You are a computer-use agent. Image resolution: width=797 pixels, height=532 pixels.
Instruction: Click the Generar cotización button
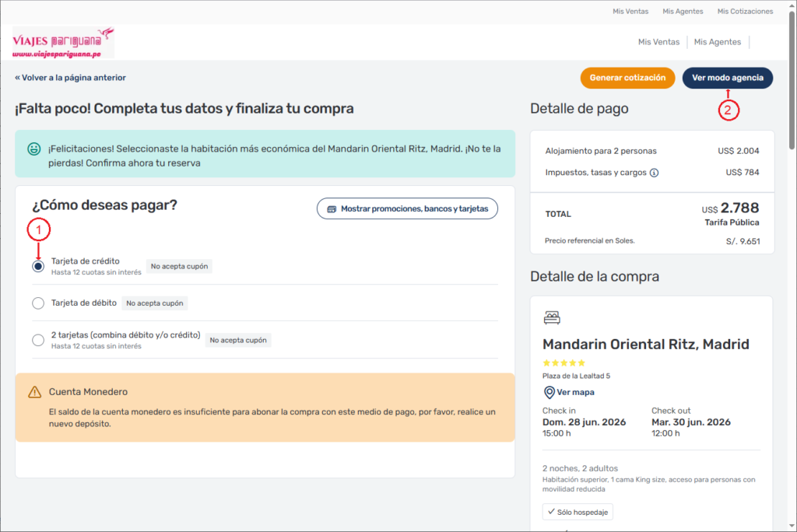tap(628, 78)
